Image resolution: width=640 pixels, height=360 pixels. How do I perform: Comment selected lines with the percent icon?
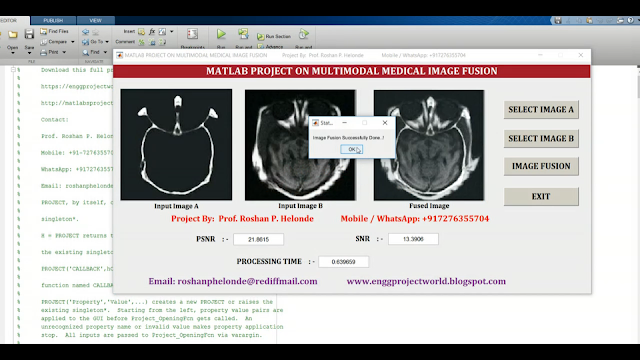tap(141, 42)
